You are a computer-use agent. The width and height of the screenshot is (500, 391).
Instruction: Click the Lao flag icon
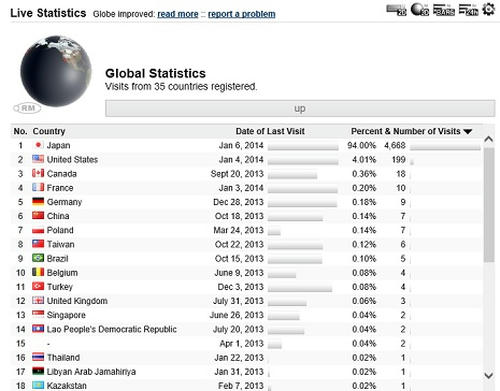pos(38,329)
